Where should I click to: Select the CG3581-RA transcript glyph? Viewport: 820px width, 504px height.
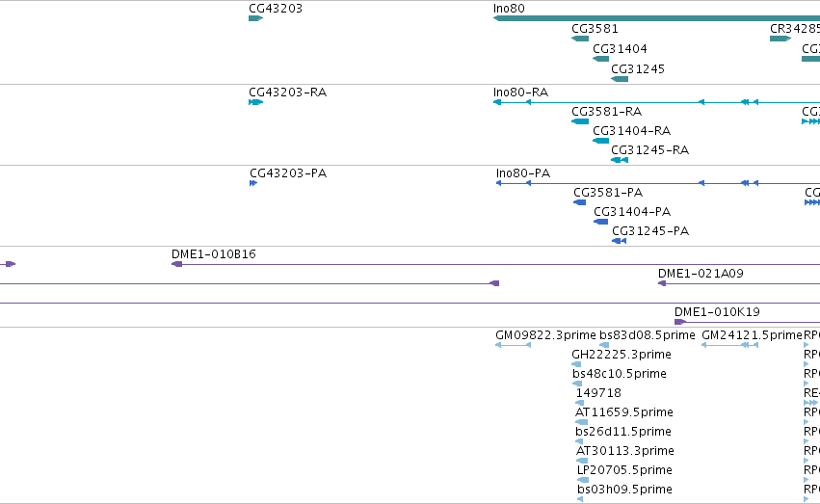(580, 121)
